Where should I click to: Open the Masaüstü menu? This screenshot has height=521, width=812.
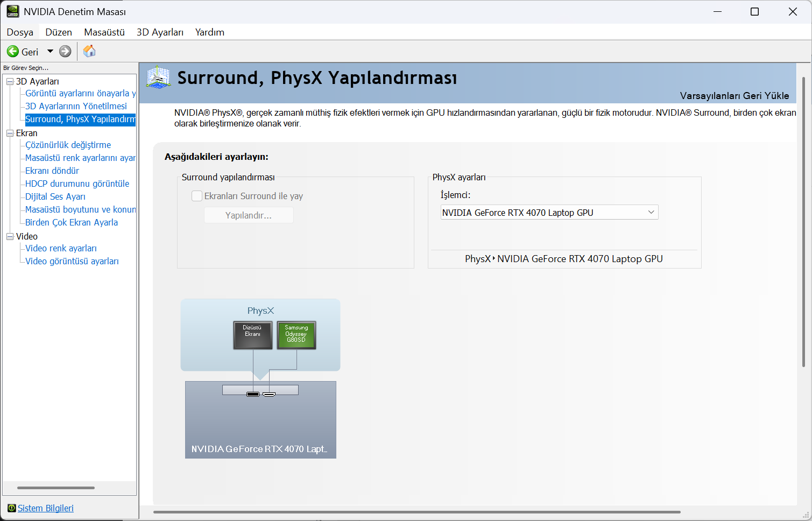coord(104,32)
